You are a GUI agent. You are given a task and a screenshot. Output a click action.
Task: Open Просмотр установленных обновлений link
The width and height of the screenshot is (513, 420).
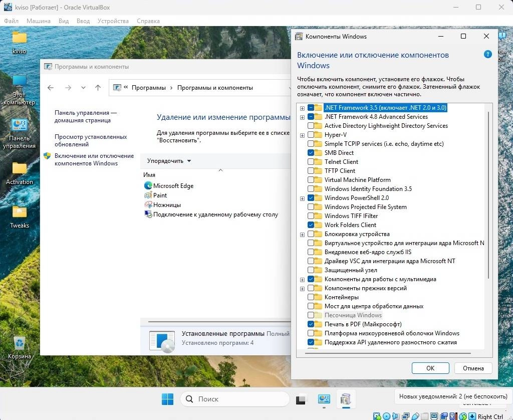[x=91, y=140]
